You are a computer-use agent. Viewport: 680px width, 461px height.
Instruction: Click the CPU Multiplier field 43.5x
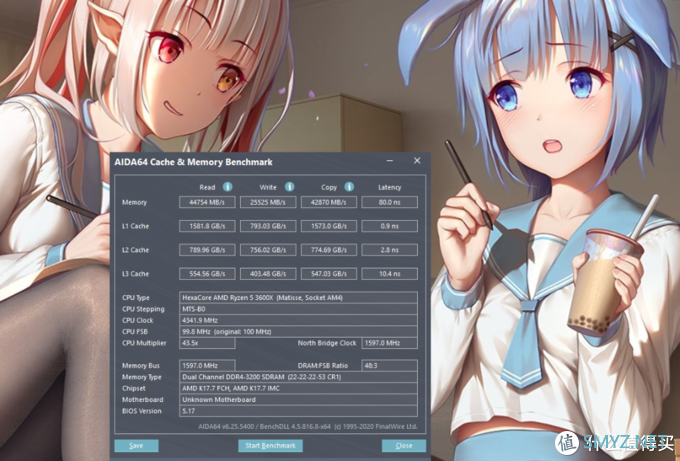[x=207, y=343]
